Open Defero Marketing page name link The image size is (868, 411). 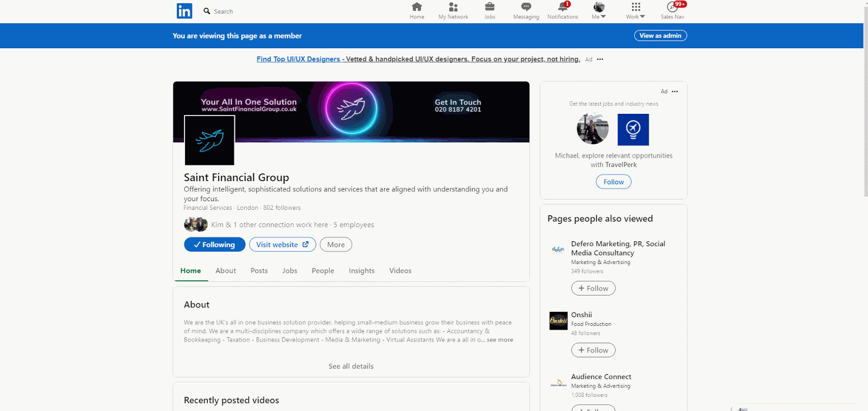618,248
